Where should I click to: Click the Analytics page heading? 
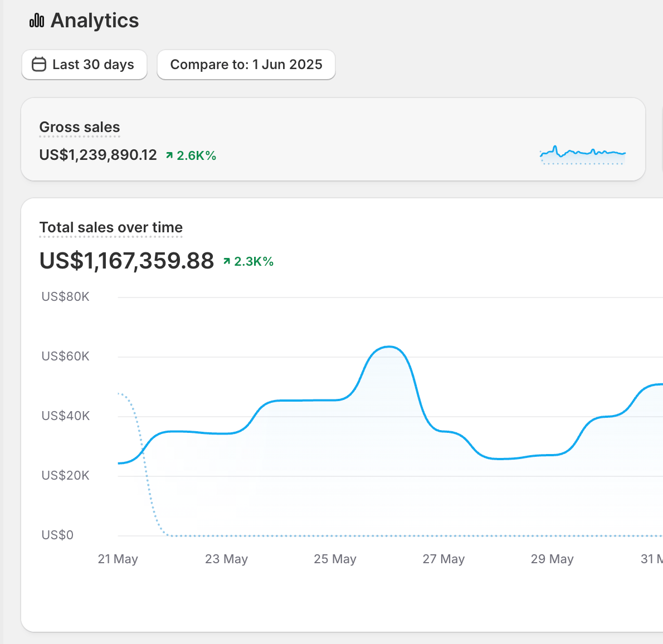pos(95,21)
